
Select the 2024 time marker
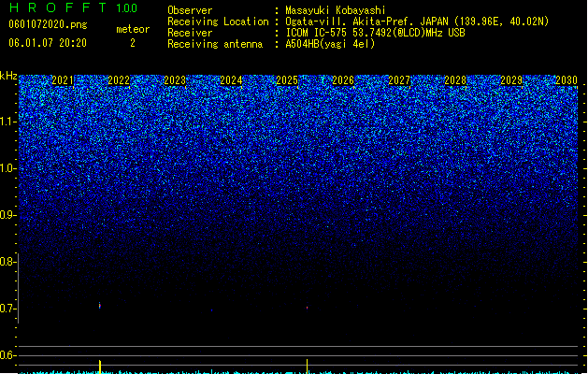(x=231, y=80)
